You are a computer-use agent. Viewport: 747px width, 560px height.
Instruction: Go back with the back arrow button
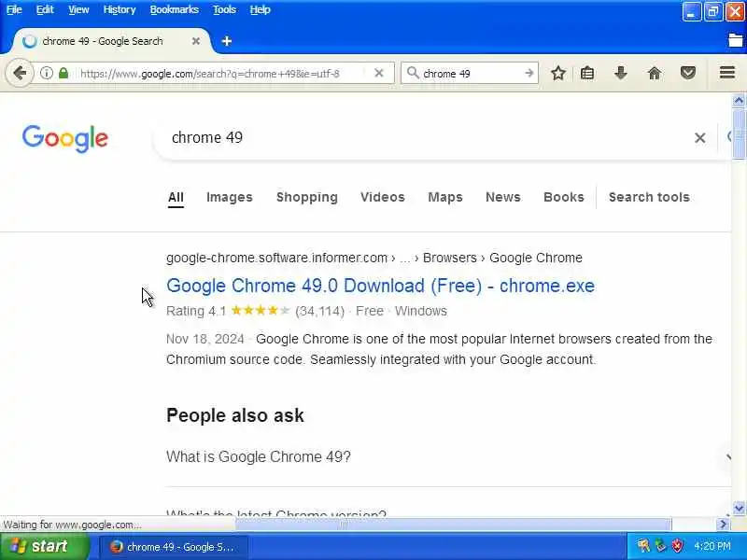[20, 73]
